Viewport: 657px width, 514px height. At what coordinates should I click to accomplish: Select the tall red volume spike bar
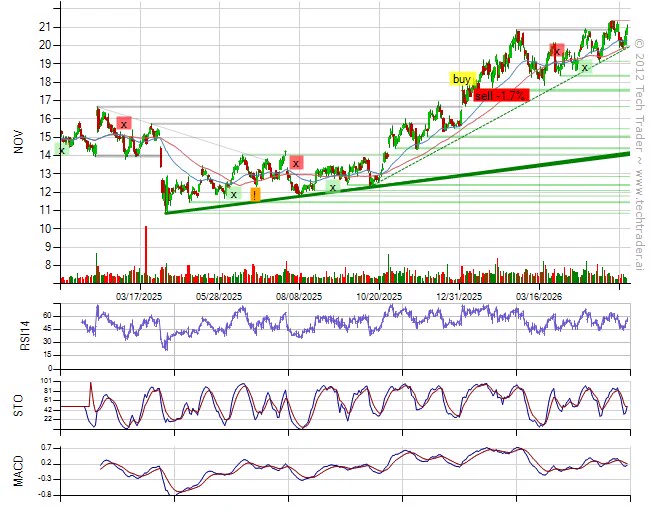146,254
